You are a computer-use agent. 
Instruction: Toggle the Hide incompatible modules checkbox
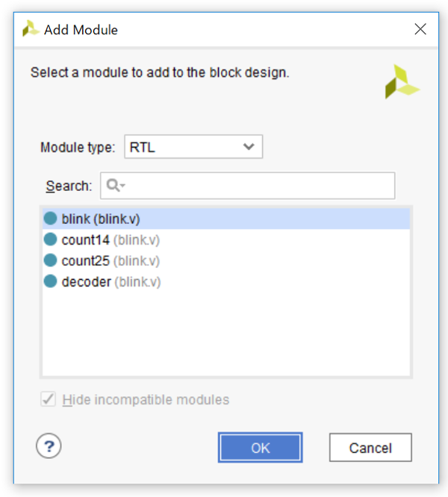pyautogui.click(x=49, y=399)
